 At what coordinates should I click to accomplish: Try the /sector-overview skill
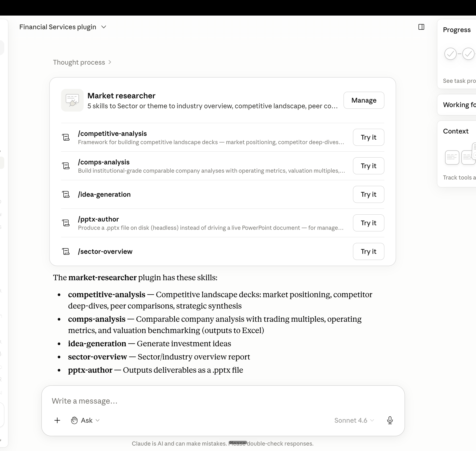point(368,251)
